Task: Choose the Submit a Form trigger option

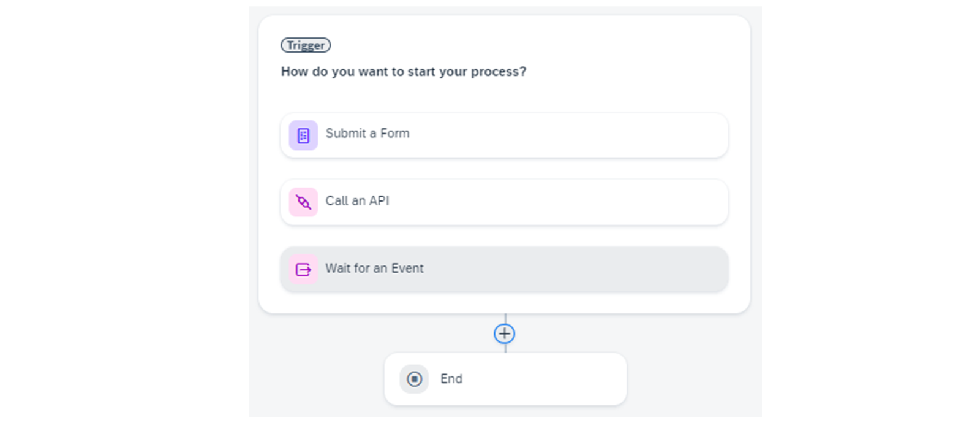Action: click(x=505, y=135)
